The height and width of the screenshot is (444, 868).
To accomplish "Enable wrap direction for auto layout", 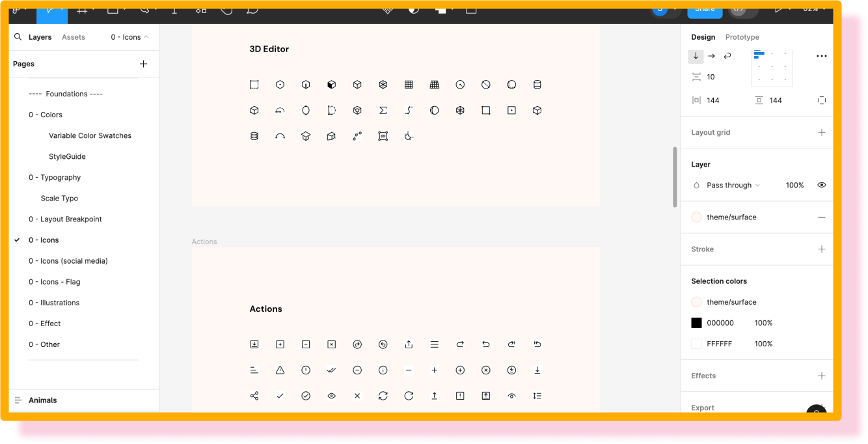I will click(x=727, y=56).
